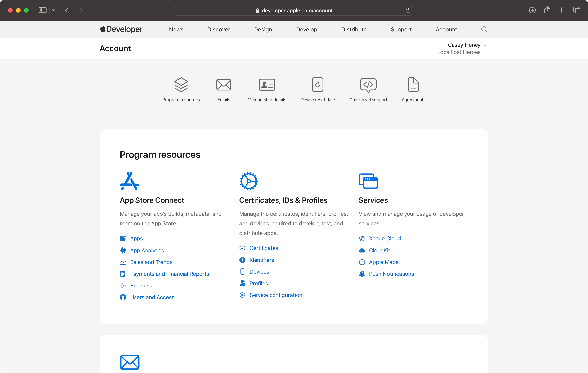Click the Services icon
This screenshot has height=373, width=588.
pyautogui.click(x=368, y=181)
